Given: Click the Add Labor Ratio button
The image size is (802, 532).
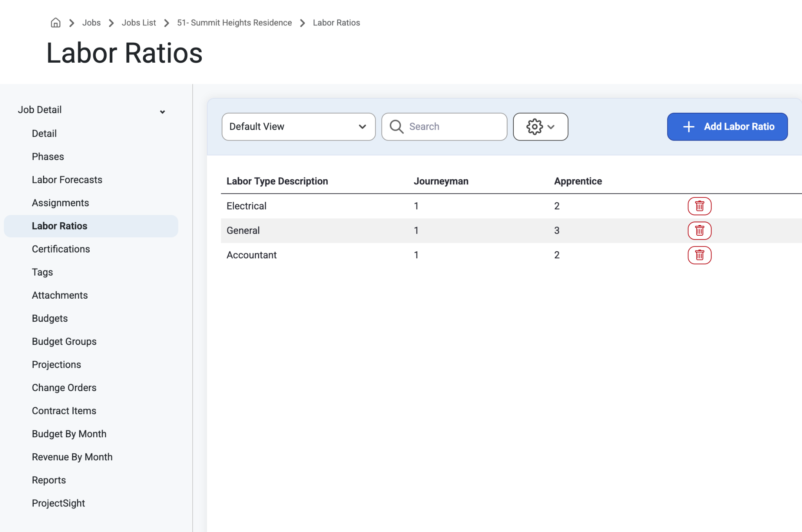Looking at the screenshot, I should click(727, 126).
